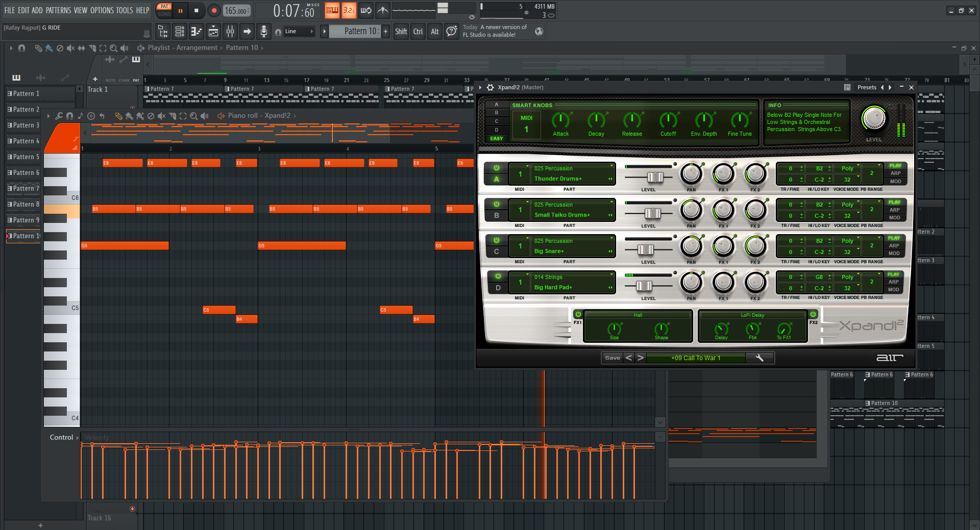Click the wrench icon in Xpand!2 preset bar
Viewport: 980px width, 530px height.
[759, 358]
